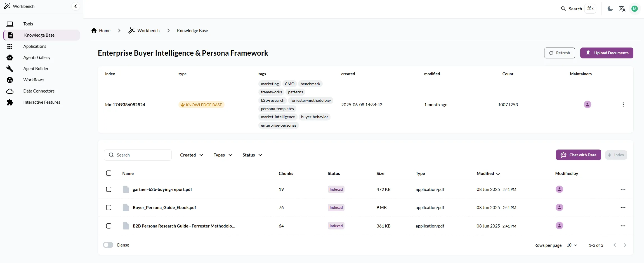Image resolution: width=644 pixels, height=263 pixels.
Task: Open the Rows per page dropdown
Action: click(572, 245)
